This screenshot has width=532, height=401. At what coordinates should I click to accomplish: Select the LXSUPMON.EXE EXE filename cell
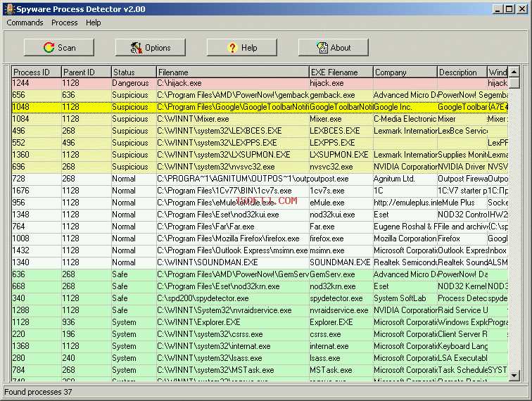pyautogui.click(x=341, y=155)
